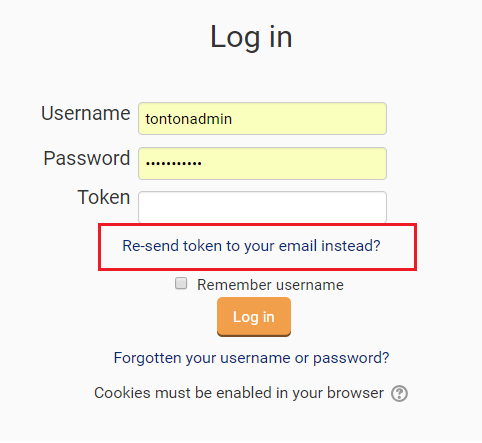Click the word email in re-send token link
The height and width of the screenshot is (443, 482).
(298, 246)
